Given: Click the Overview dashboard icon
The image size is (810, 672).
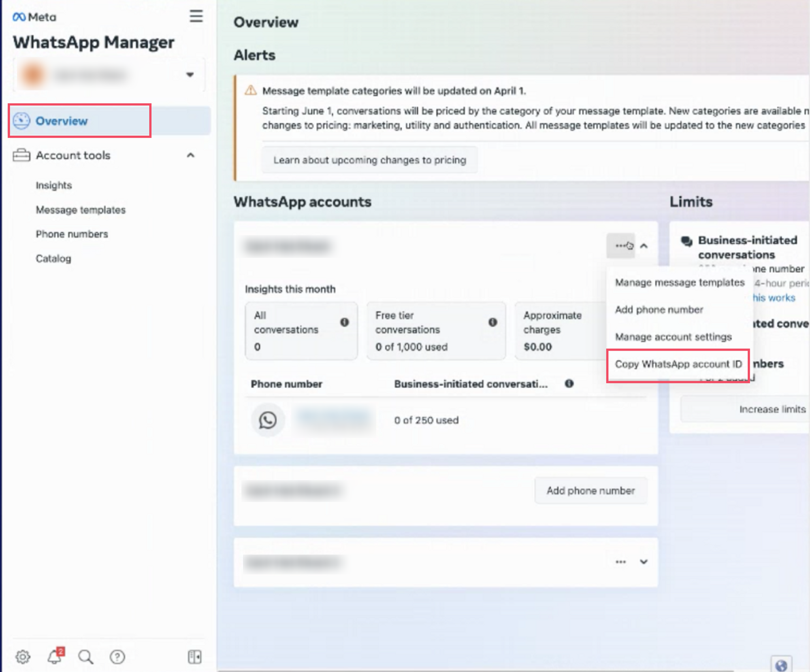Looking at the screenshot, I should point(21,121).
